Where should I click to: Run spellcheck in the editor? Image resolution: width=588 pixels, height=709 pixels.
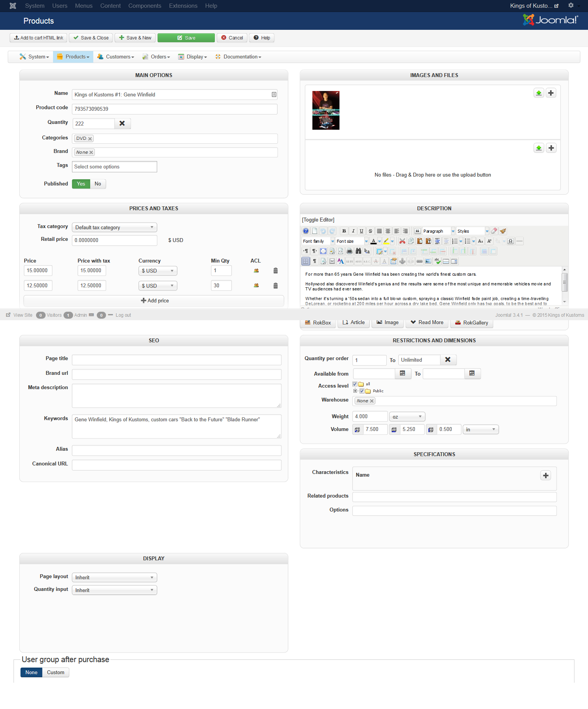point(437,261)
